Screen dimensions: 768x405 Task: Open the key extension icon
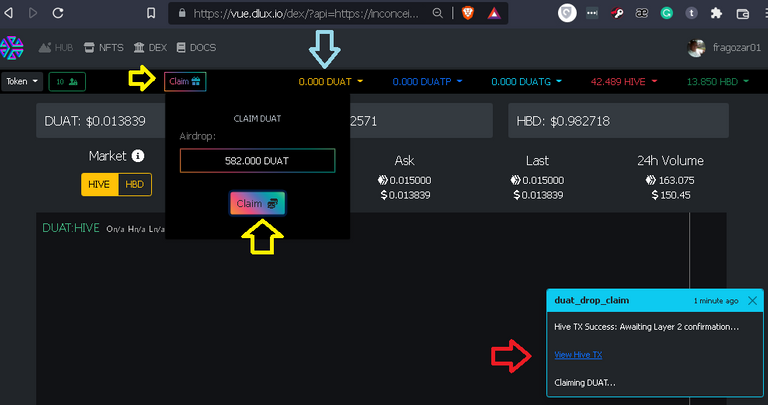coord(617,13)
